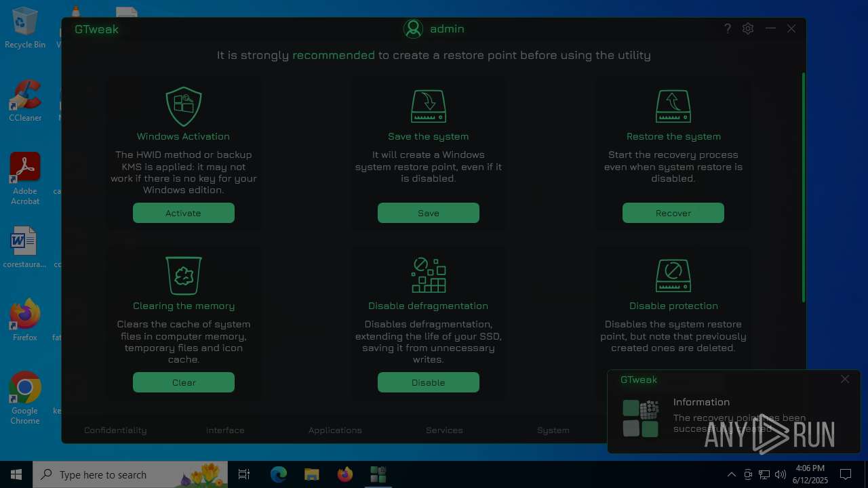Click the Disable defragmentation blocks icon
This screenshot has width=868, height=488.
pyautogui.click(x=429, y=275)
